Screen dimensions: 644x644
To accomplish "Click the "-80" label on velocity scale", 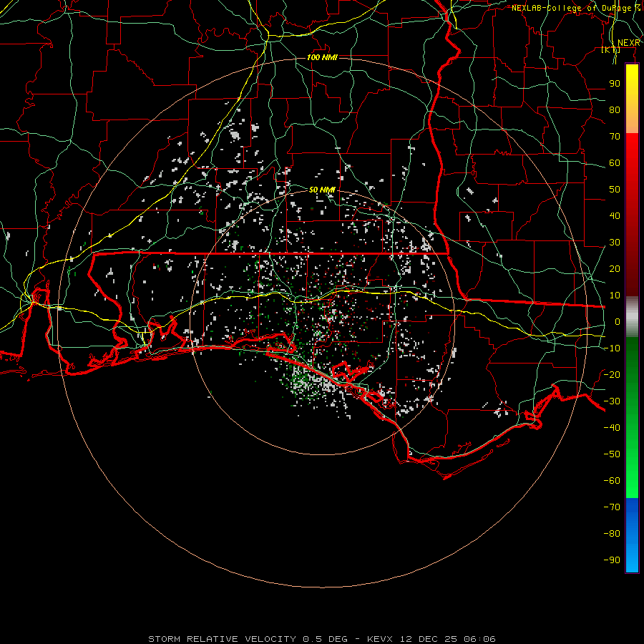I will [x=612, y=534].
